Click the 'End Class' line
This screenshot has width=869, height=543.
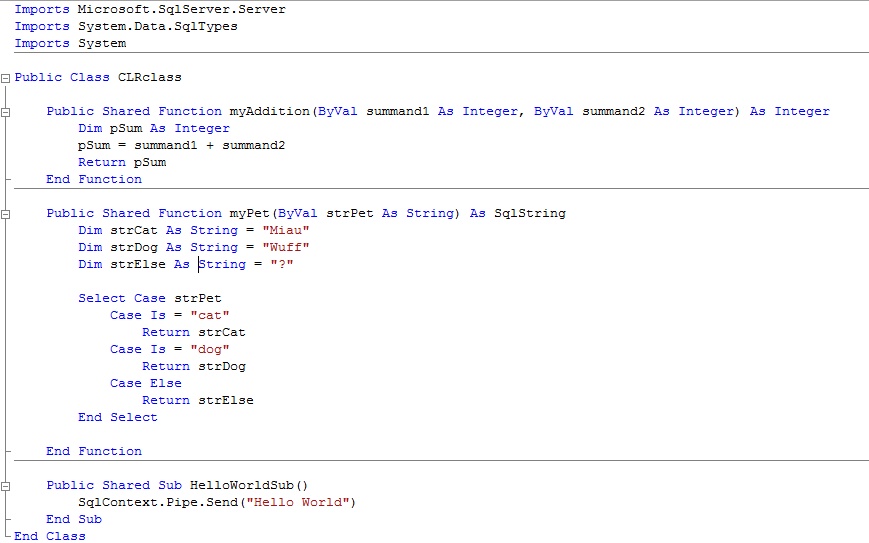49,536
